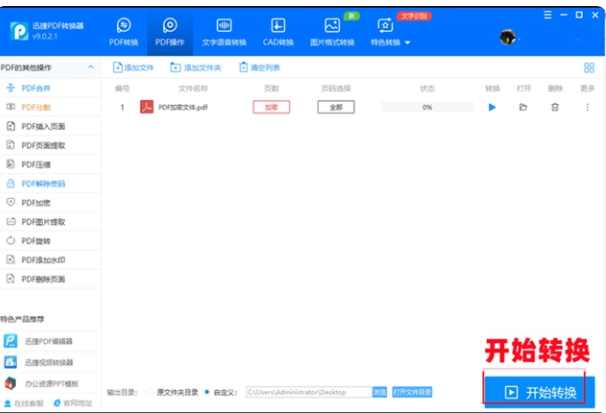606x413 pixels.
Task: Click the 文件名称 column header
Action: coord(193,88)
